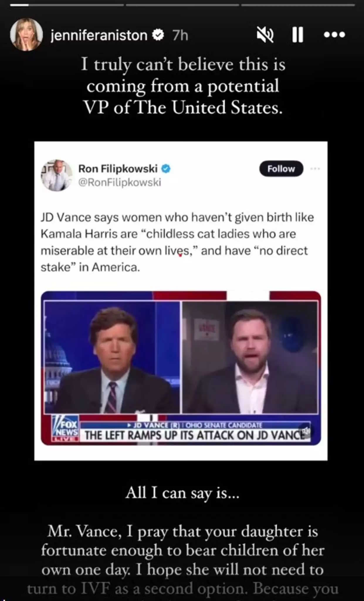Jump to third story progress segment
This screenshot has height=601, width=364.
298,5
